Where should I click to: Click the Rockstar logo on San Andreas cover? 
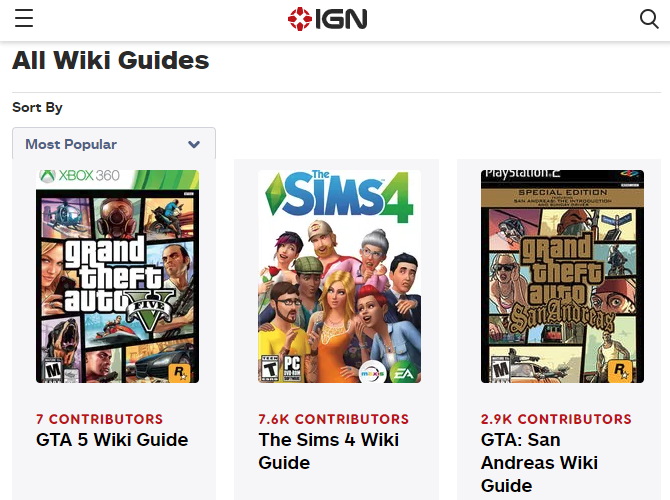click(x=622, y=371)
